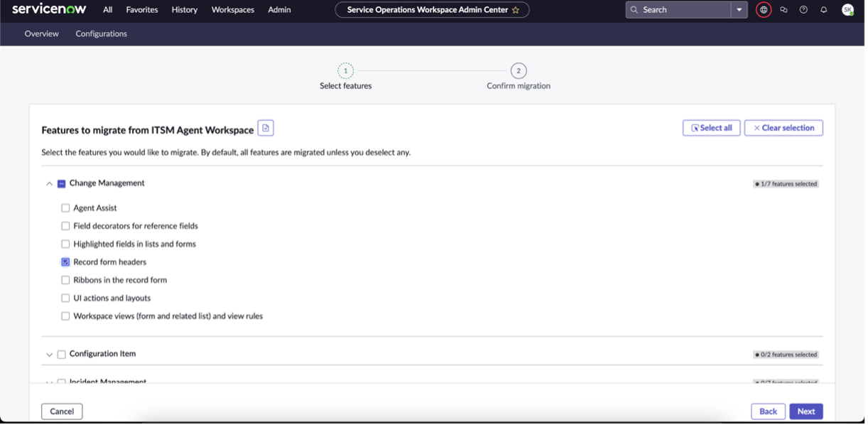Uncheck the Record form headers checkbox
The height and width of the screenshot is (425, 868).
(65, 262)
